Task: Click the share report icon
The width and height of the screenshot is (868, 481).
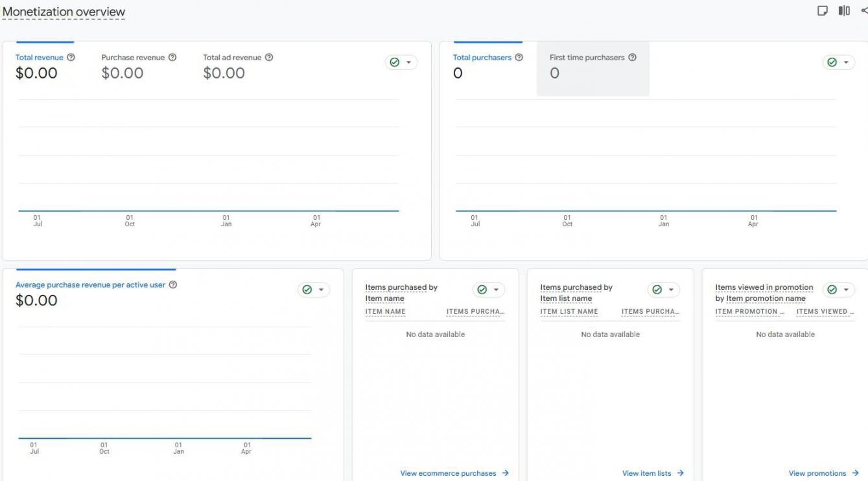Action: pos(863,11)
